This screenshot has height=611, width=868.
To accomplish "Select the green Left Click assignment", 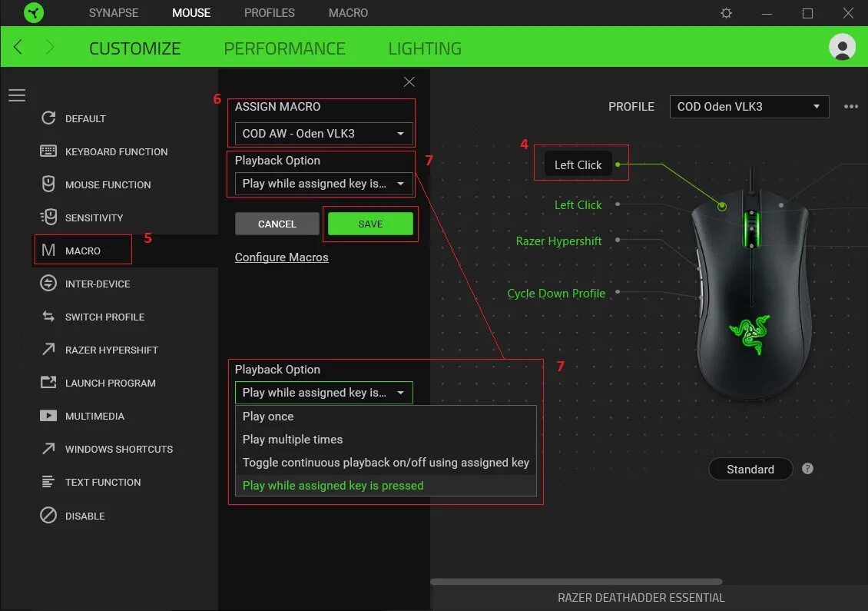I will (578, 205).
